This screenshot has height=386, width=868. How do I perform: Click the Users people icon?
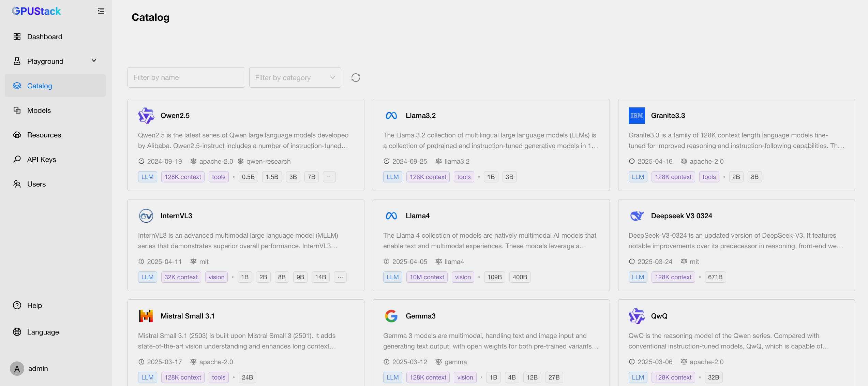(x=17, y=184)
